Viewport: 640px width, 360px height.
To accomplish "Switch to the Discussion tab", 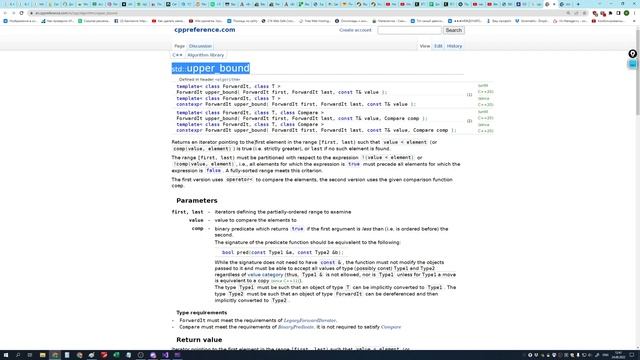I will pyautogui.click(x=200, y=46).
